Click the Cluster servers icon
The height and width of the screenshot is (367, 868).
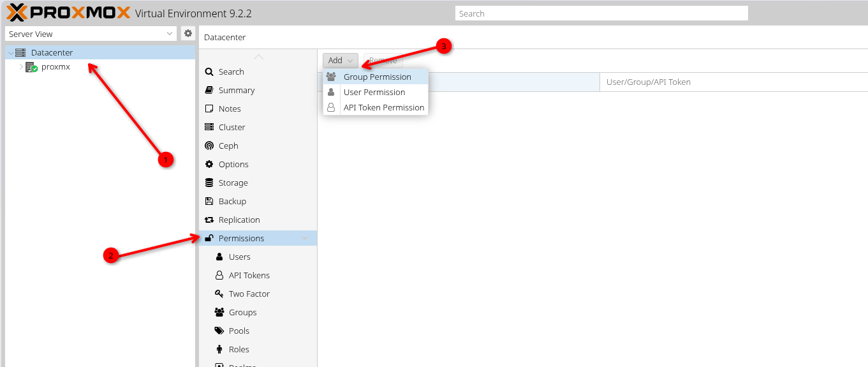[x=209, y=128]
